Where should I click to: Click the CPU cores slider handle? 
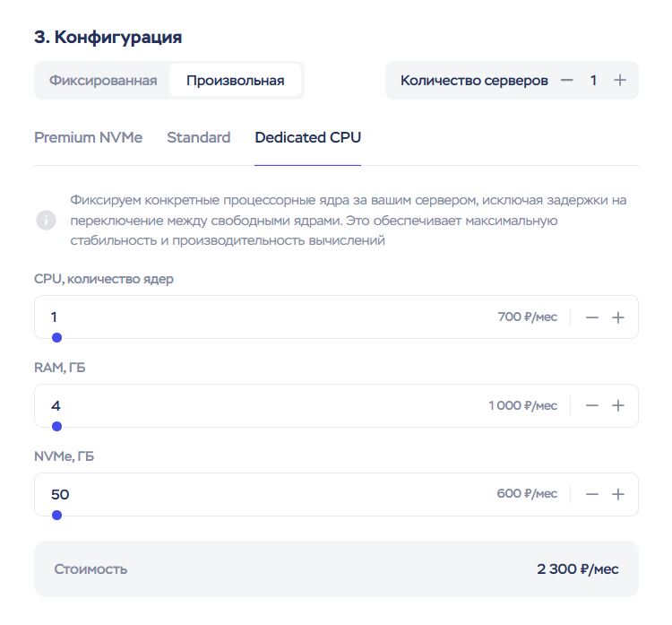tap(56, 338)
